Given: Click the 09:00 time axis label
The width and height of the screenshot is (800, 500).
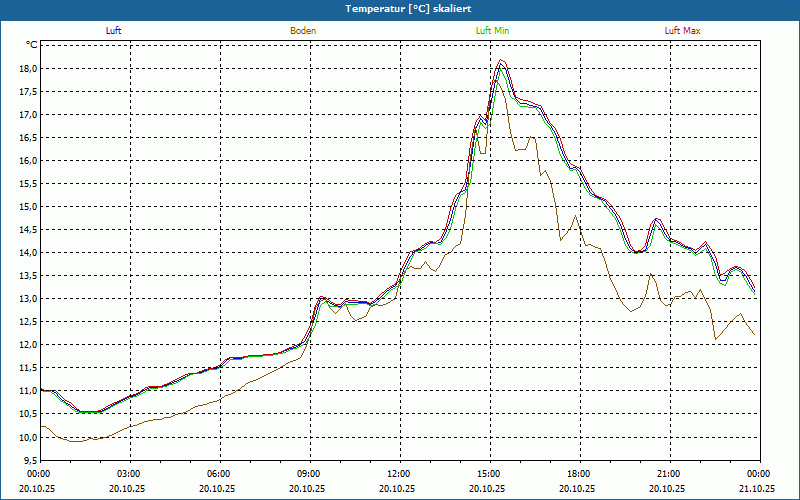Looking at the screenshot, I should coord(309,474).
